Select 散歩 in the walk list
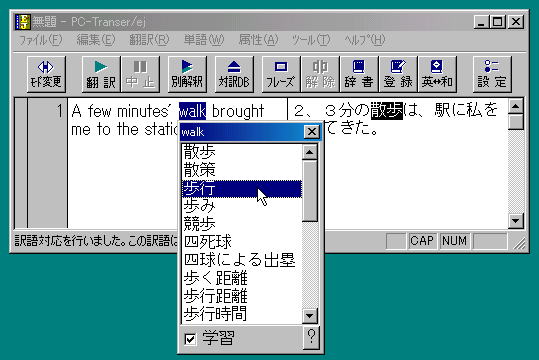Image resolution: width=539 pixels, height=360 pixels. click(242, 152)
